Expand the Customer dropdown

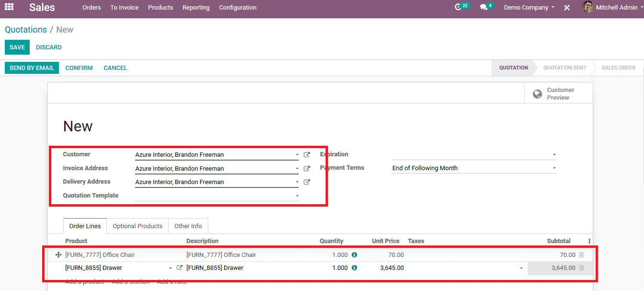pyautogui.click(x=297, y=155)
